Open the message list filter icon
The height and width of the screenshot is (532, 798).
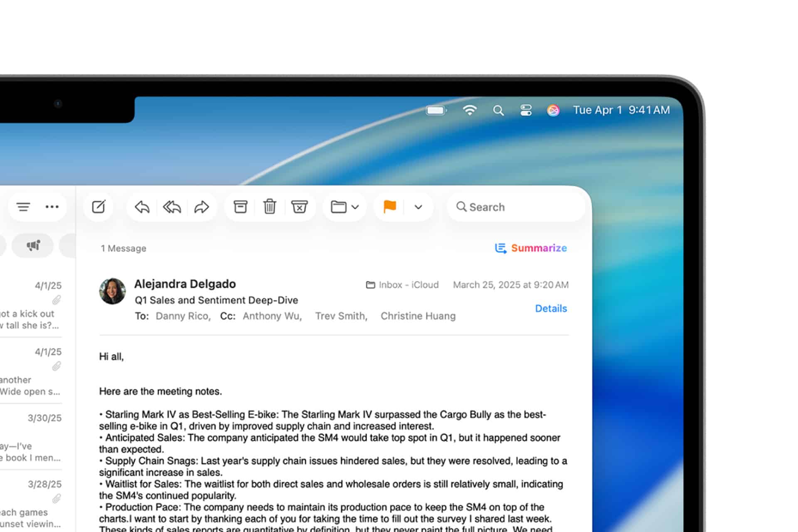coord(23,207)
